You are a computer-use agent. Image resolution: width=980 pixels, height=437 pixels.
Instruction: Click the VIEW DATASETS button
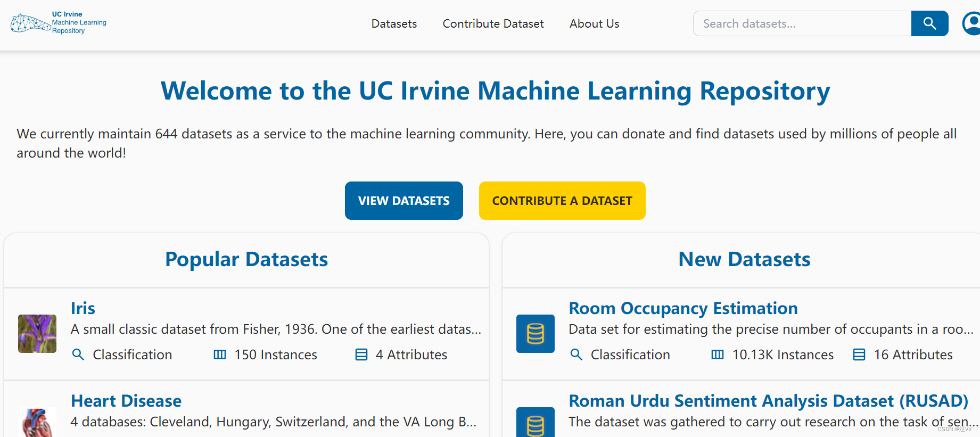[404, 201]
